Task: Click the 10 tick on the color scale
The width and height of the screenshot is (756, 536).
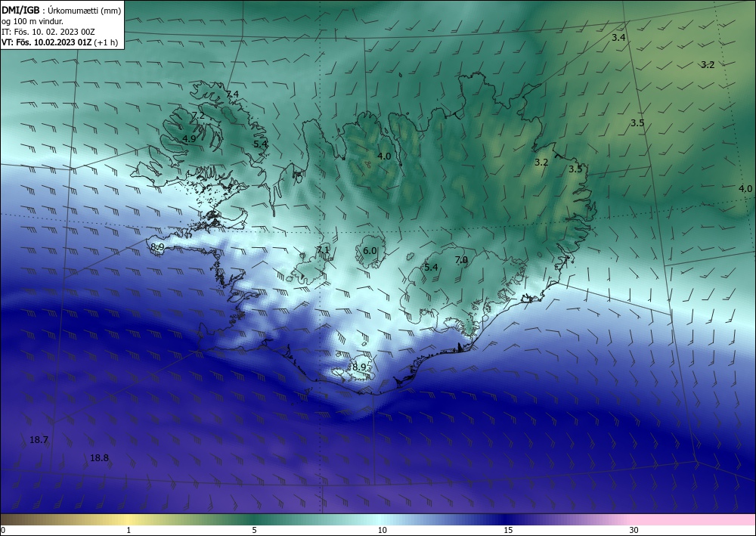Action: click(382, 530)
